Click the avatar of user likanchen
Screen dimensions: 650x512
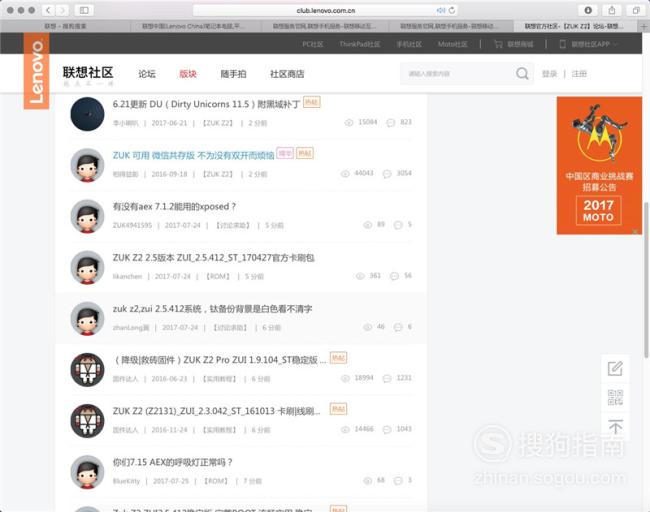[x=87, y=267]
